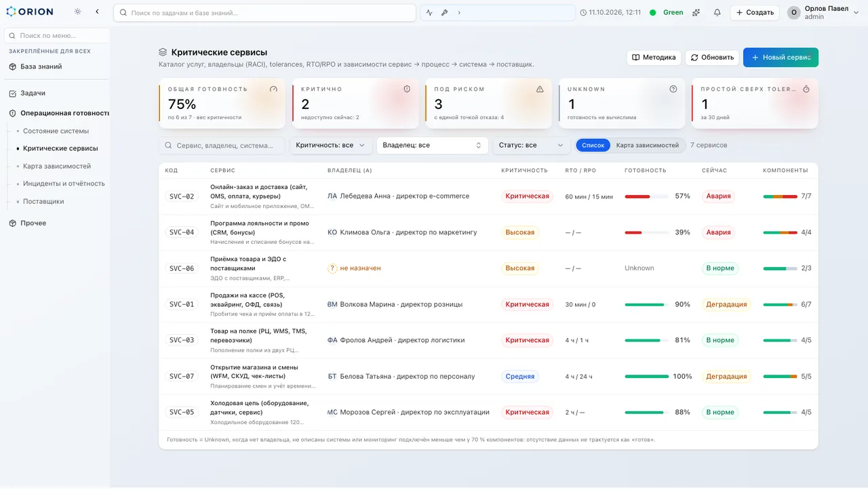Viewport: 868px width, 500px height.
Task: Focus the Сервис, владелец, система filter field
Action: pyautogui.click(x=222, y=145)
